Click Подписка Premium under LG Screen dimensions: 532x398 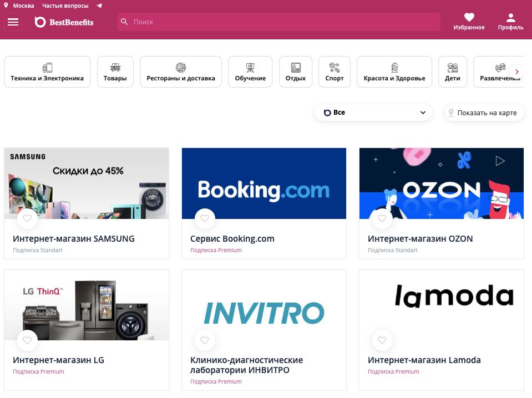[38, 371]
